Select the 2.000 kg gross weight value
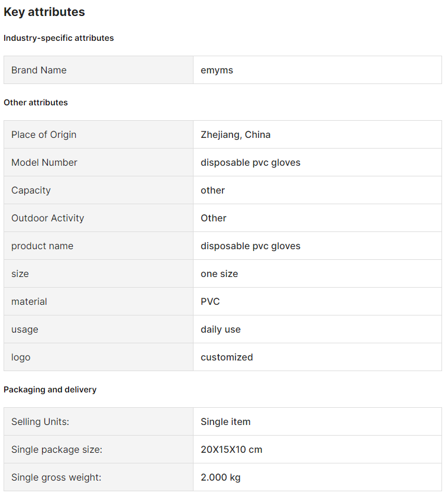448x496 pixels. click(x=221, y=478)
